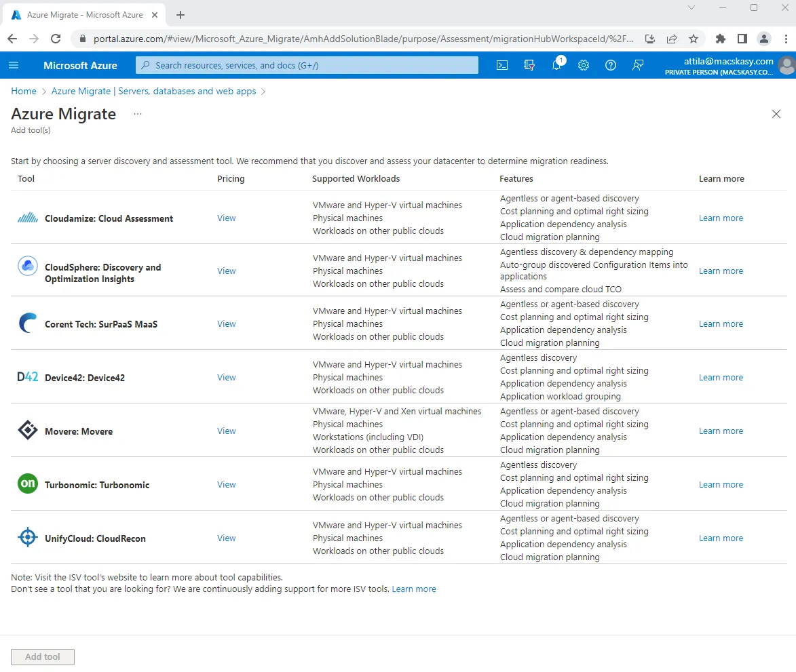Learn more about Cloudamize
The height and width of the screenshot is (672, 796).
tap(721, 218)
